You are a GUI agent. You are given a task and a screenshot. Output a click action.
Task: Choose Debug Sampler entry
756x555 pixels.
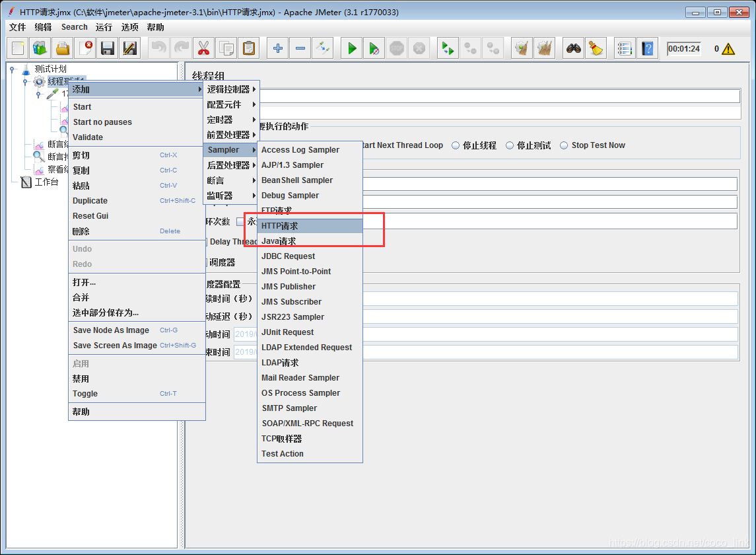tap(310, 196)
